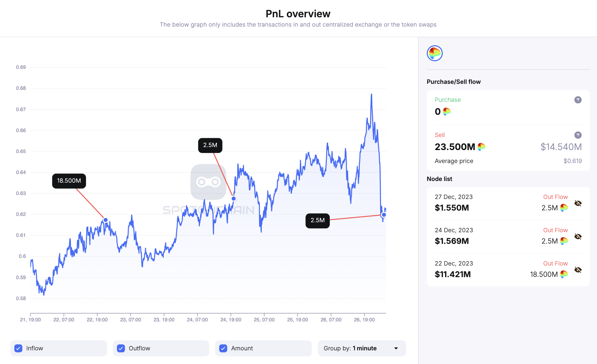
Task: Uncheck the Amount checkbox
Action: [223, 348]
